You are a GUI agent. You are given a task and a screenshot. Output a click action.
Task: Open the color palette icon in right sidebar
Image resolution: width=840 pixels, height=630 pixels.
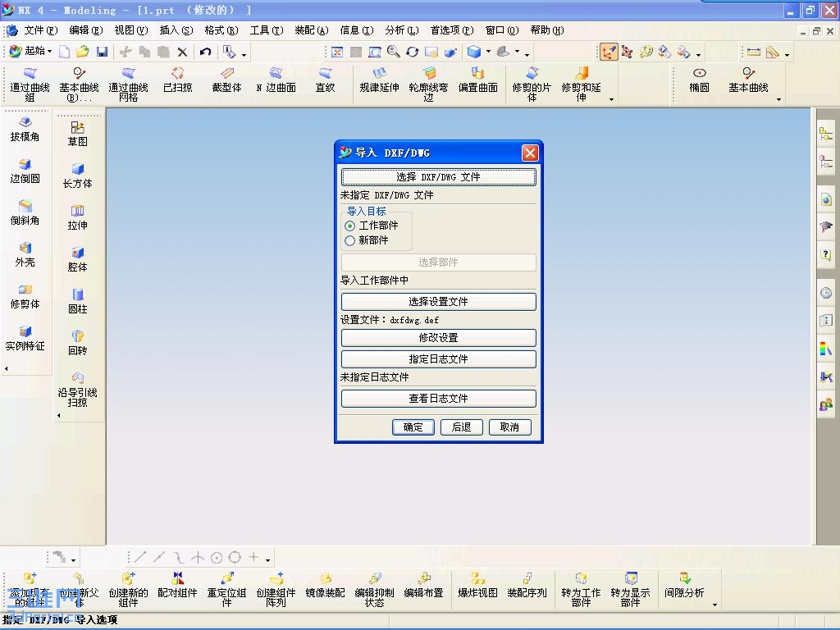(x=826, y=349)
